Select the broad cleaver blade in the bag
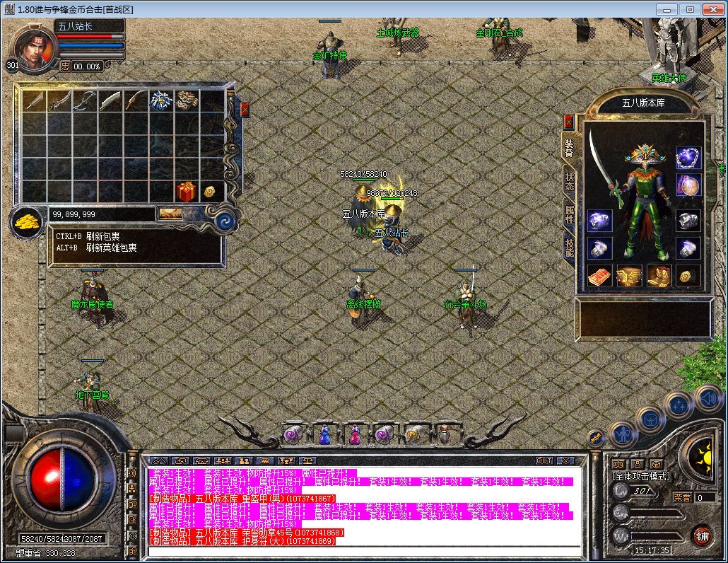 coord(110,100)
